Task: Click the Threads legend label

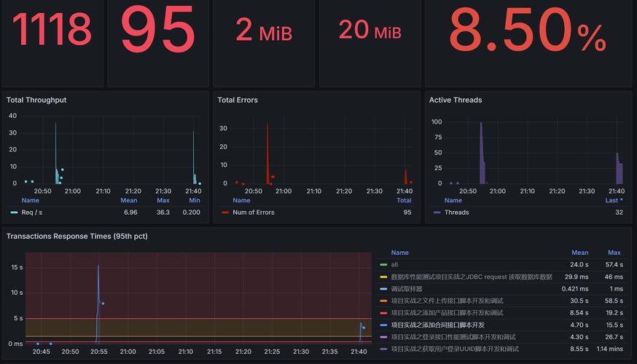Action: [456, 213]
